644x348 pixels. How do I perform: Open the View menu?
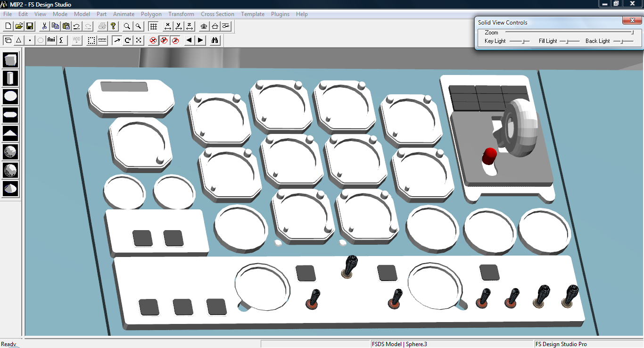41,14
